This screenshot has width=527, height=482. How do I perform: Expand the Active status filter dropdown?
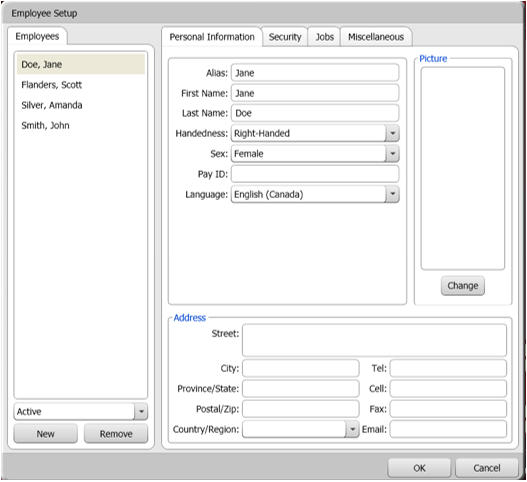click(x=141, y=411)
